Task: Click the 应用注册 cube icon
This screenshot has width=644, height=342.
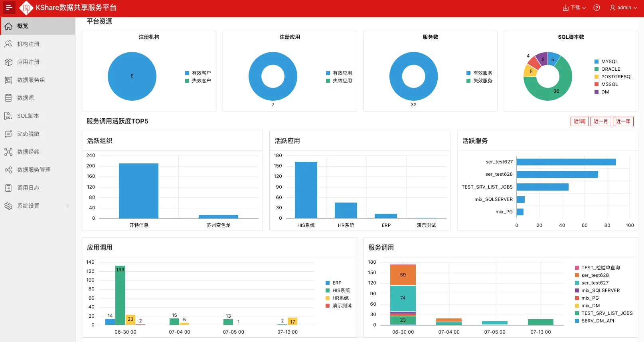Action: point(8,62)
